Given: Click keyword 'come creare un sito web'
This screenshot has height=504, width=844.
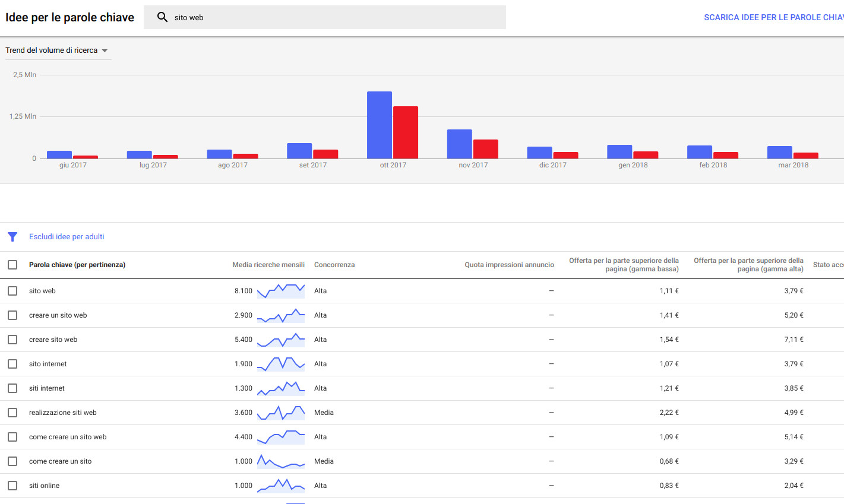Looking at the screenshot, I should coord(68,437).
